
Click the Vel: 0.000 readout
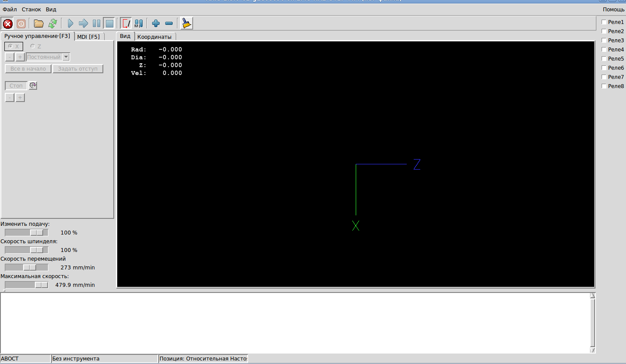point(156,73)
